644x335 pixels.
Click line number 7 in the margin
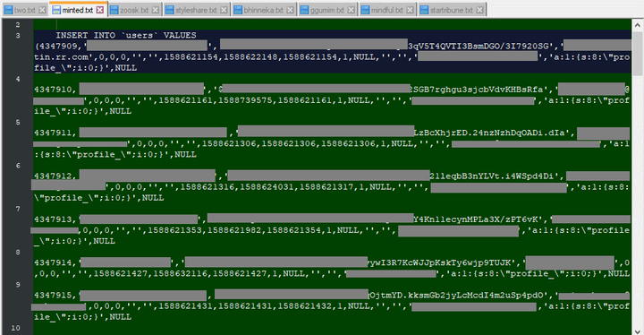coord(18,209)
